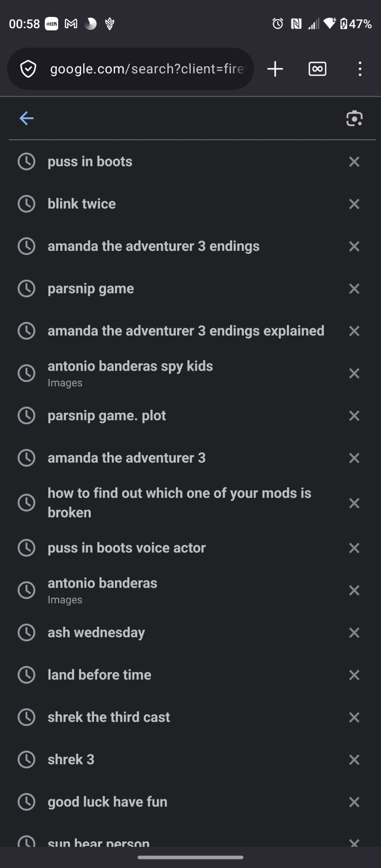Focus the empty Google search field
Screen dimensions: 381x868
click(x=187, y=118)
